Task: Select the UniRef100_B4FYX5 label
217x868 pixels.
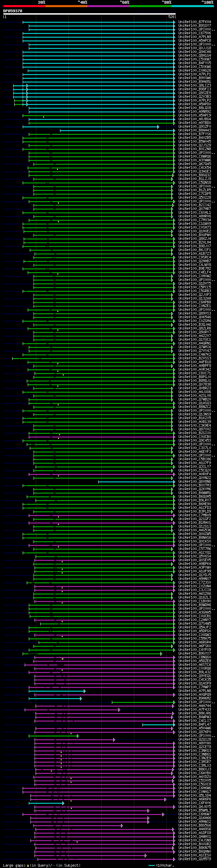Action: point(195,63)
